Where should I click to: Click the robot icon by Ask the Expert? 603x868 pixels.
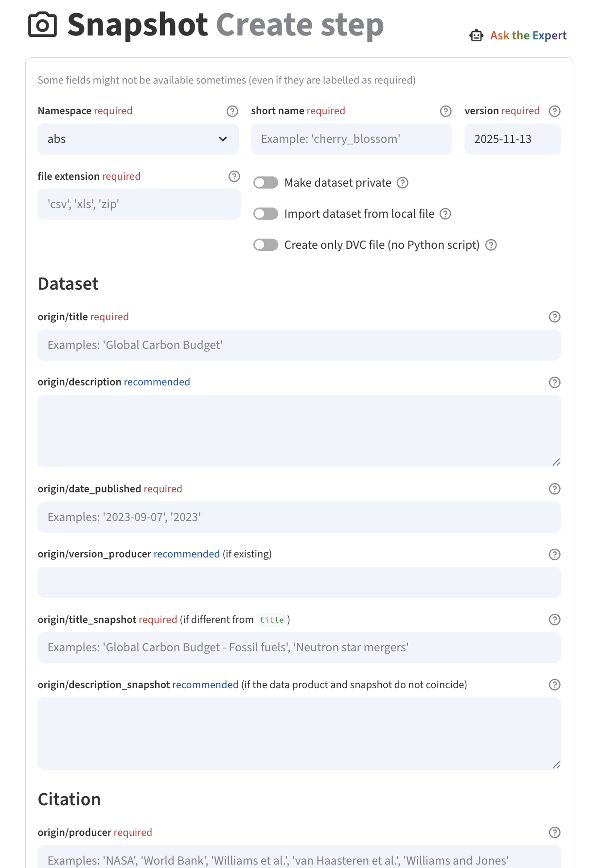(477, 35)
